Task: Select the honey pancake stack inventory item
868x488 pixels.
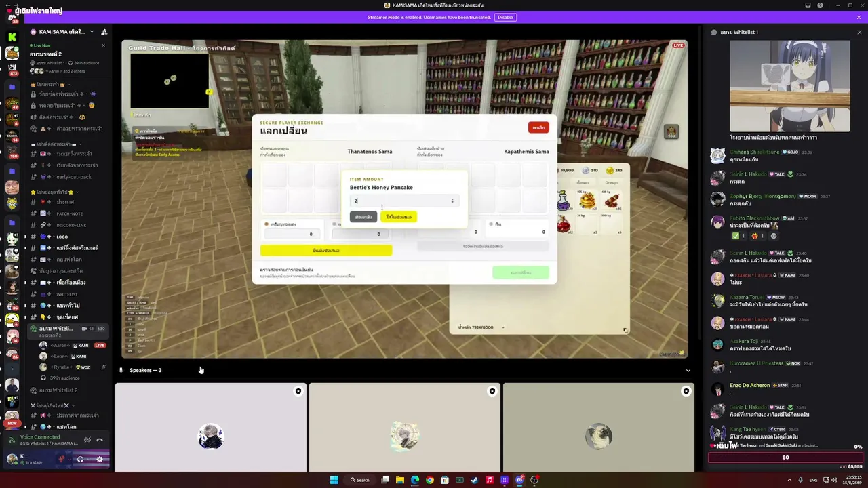Action: coord(587,201)
